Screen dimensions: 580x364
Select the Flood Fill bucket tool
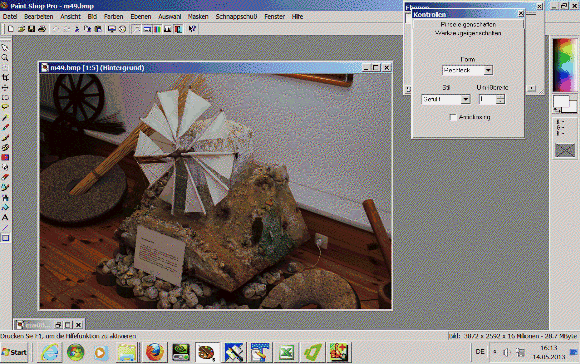pos(5,208)
